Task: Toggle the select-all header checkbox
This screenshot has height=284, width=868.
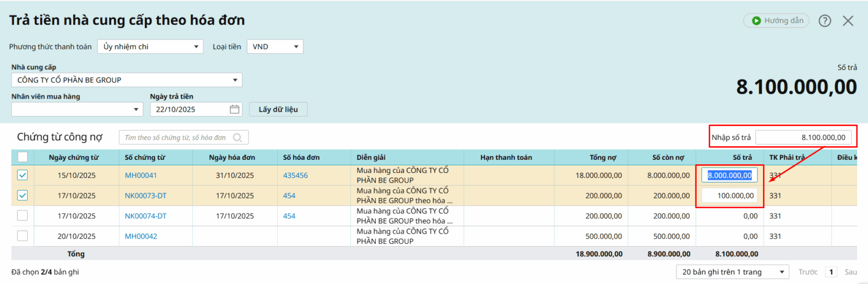Action: [22, 157]
